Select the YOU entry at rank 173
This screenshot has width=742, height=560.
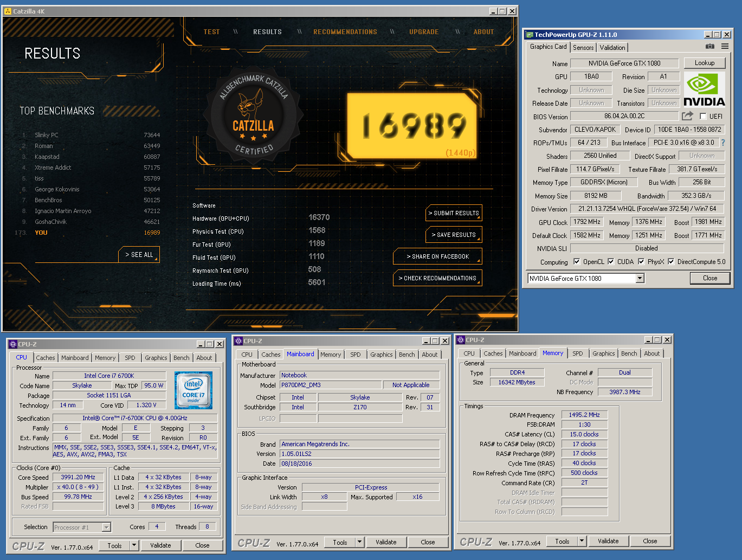point(88,233)
